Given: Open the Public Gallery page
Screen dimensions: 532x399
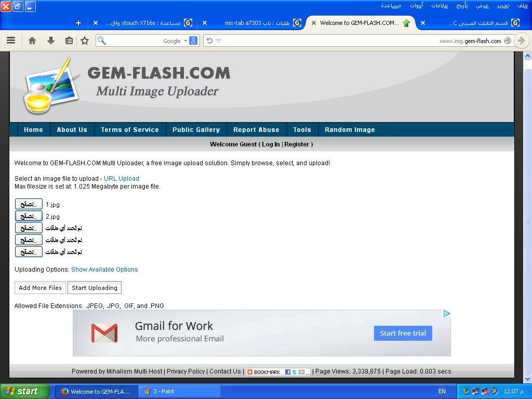Looking at the screenshot, I should coord(196,129).
